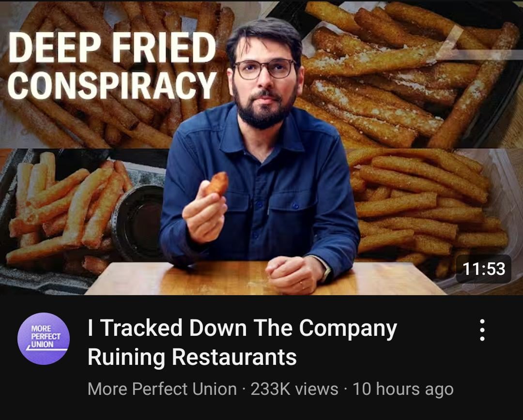This screenshot has width=523, height=420.
Task: Click the 11:53 video duration badge
Action: click(484, 269)
